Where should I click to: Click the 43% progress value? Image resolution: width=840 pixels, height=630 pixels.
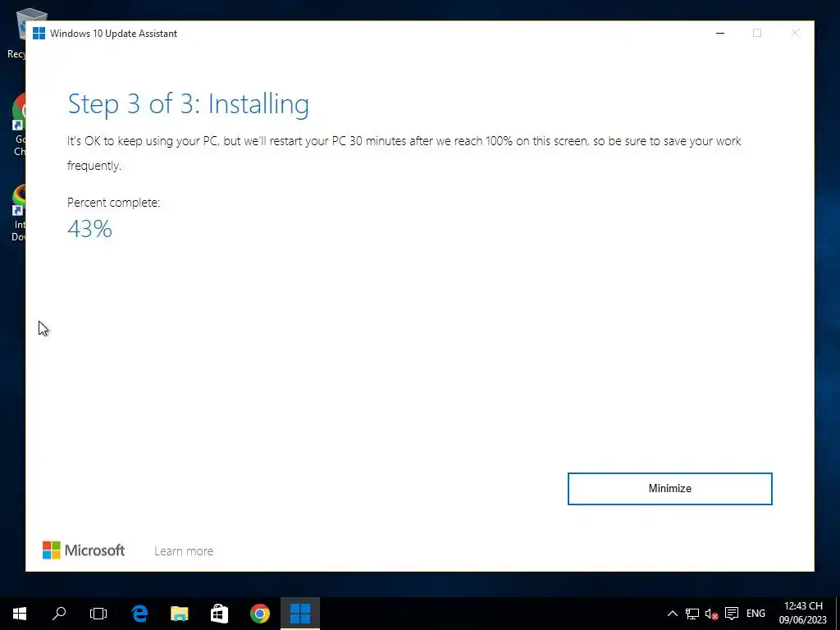pyautogui.click(x=89, y=229)
